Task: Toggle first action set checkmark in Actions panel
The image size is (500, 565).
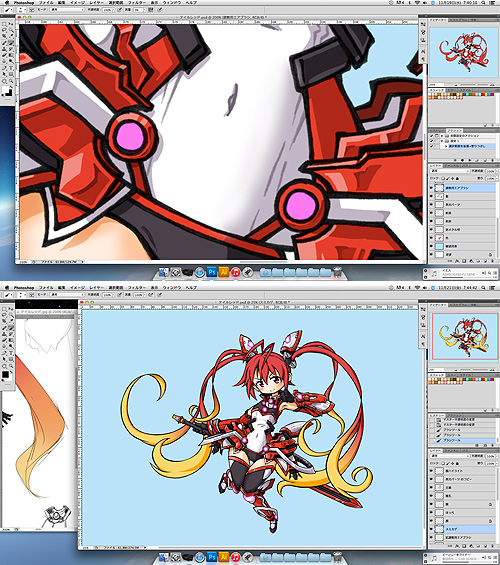Action: click(x=432, y=135)
